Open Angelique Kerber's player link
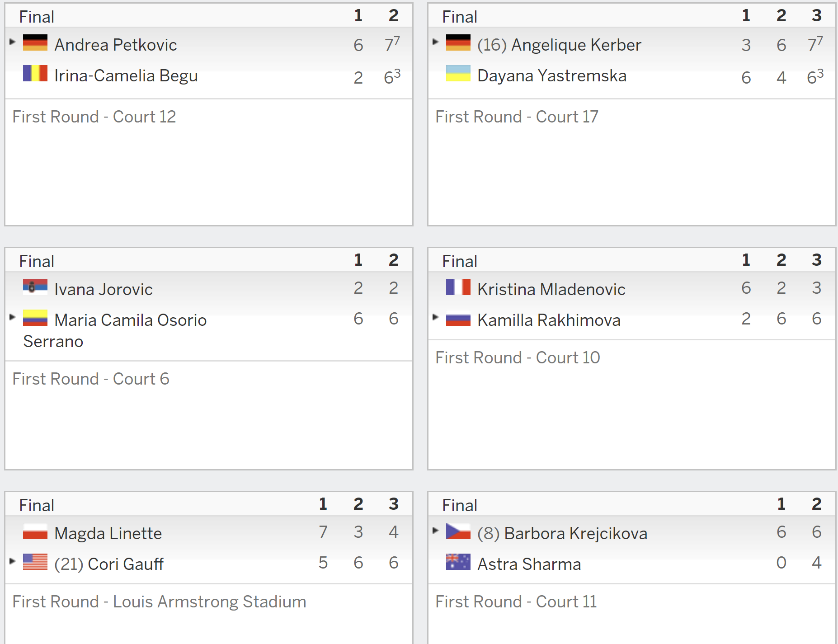 coord(559,45)
